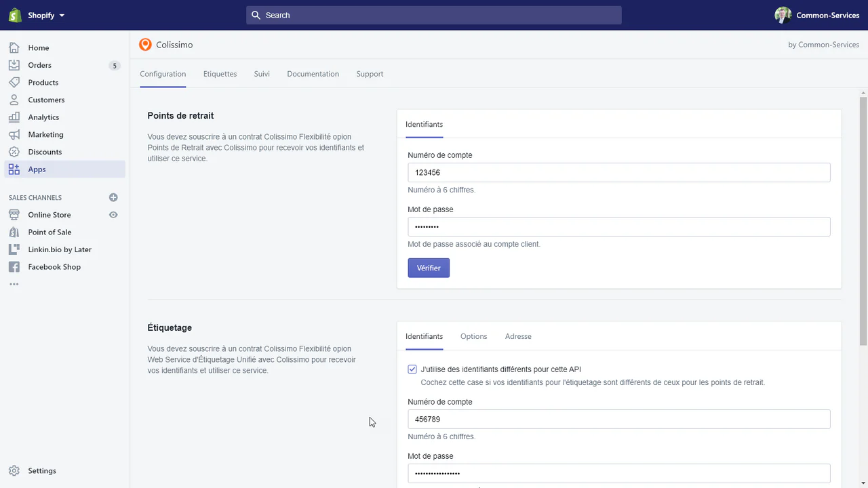
Task: Open the Marketing section
Action: 45,134
